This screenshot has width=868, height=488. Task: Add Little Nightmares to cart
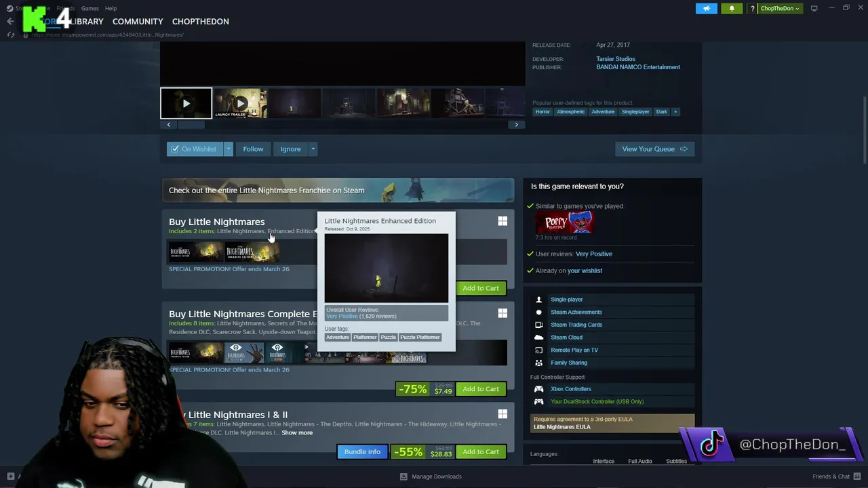click(481, 288)
